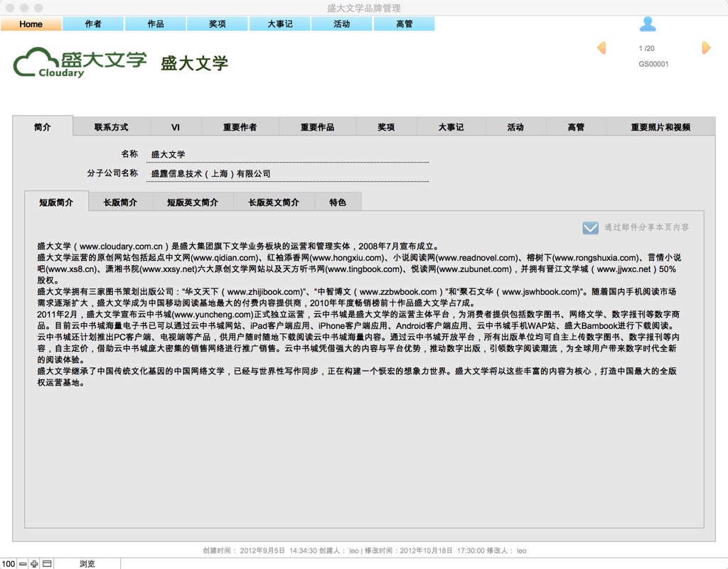The width and height of the screenshot is (728, 569).
Task: Go to previous record with left arrow
Action: pyautogui.click(x=601, y=48)
